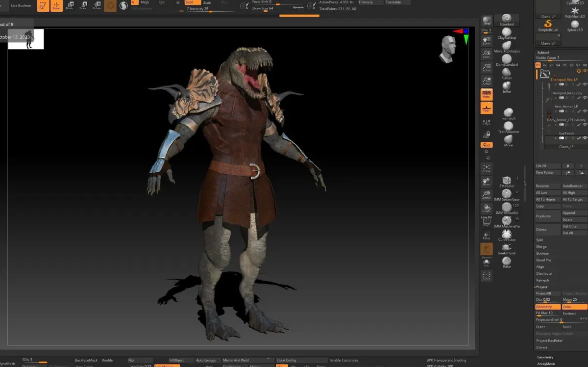Expand the Extract section
Screen dimensions: 588x367
(x=541, y=347)
